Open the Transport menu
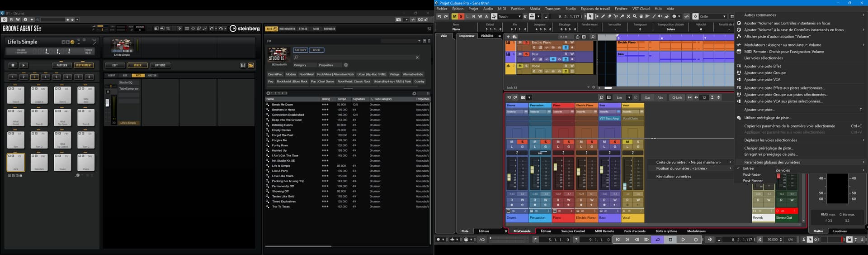 coord(552,9)
